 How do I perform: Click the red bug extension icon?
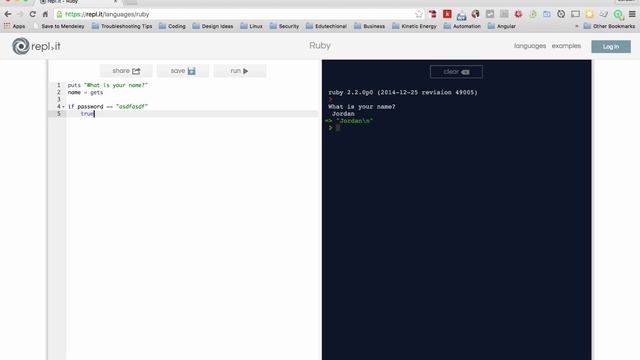518,14
